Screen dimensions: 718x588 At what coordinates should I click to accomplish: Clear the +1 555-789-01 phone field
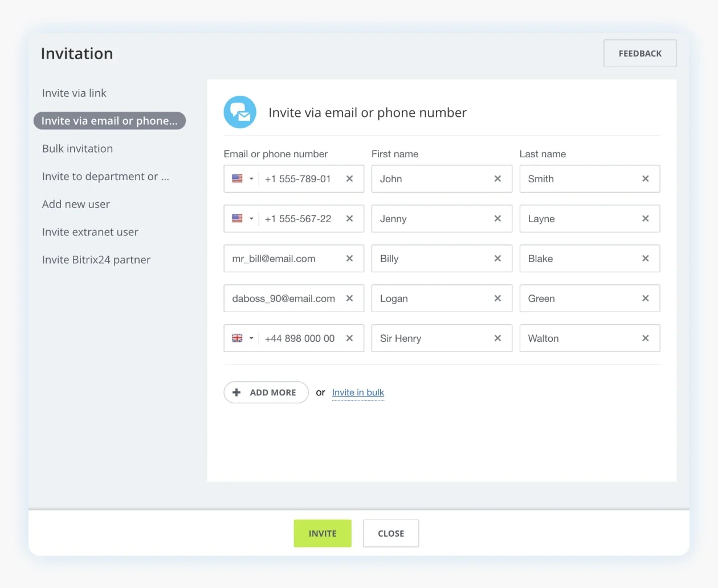[349, 179]
